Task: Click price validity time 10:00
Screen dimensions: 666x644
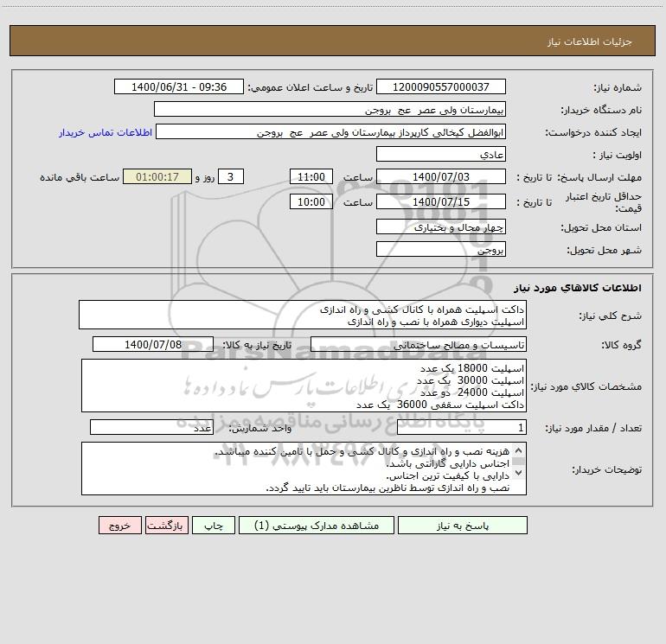Action: point(311,201)
